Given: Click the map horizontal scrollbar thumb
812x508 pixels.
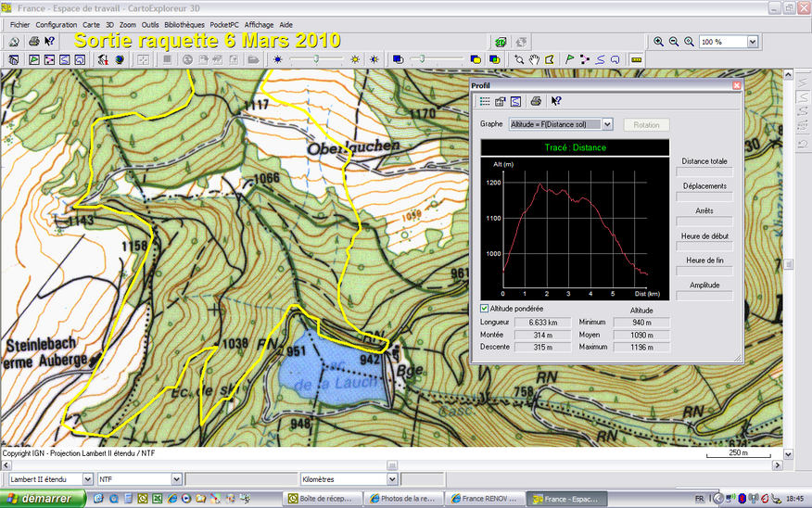Looking at the screenshot, I should [x=392, y=465].
